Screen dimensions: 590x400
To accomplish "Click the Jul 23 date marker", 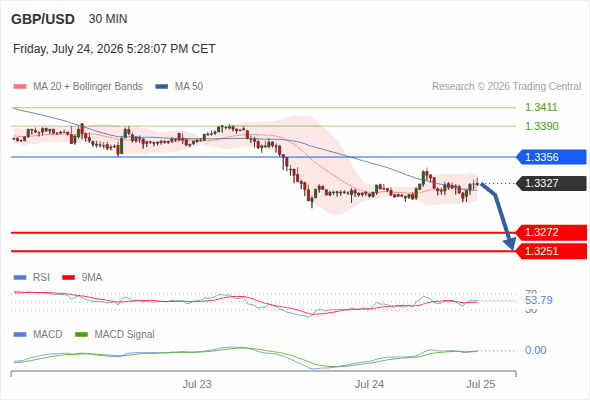I will pos(197,384).
